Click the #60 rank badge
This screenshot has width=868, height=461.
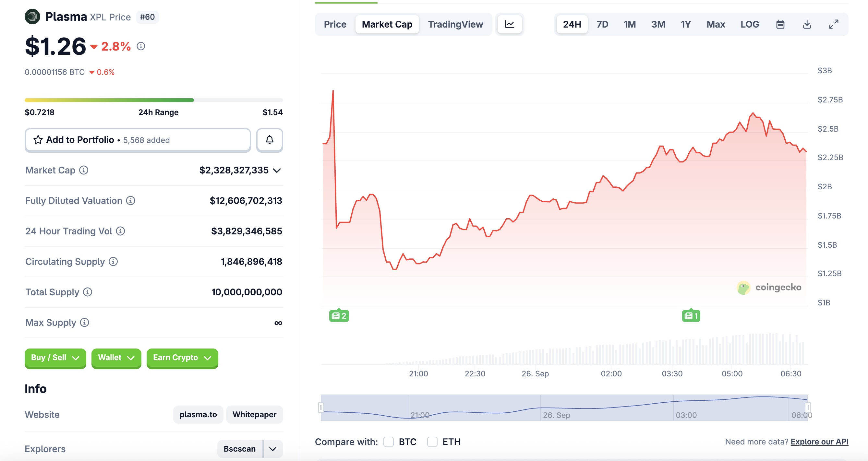(x=147, y=17)
